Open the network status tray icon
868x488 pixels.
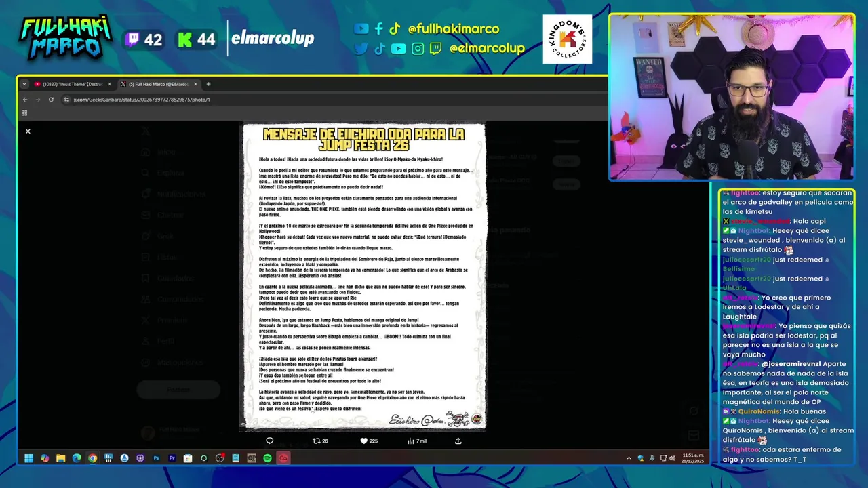point(663,458)
